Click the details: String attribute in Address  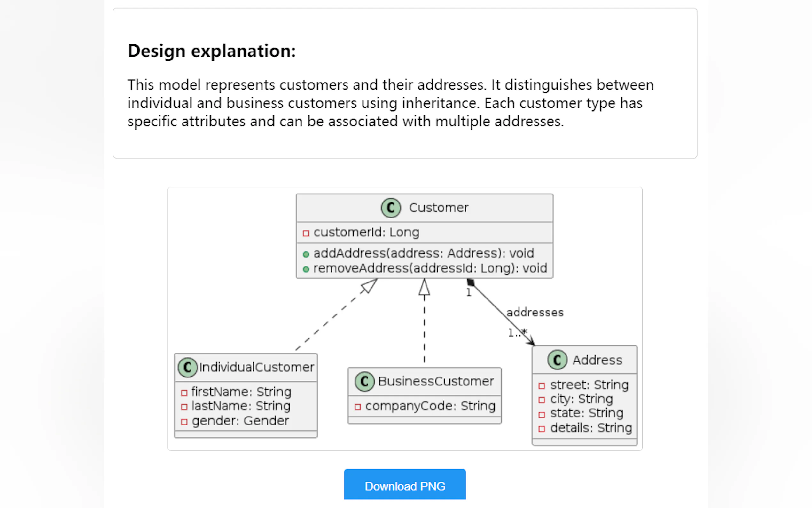click(591, 428)
